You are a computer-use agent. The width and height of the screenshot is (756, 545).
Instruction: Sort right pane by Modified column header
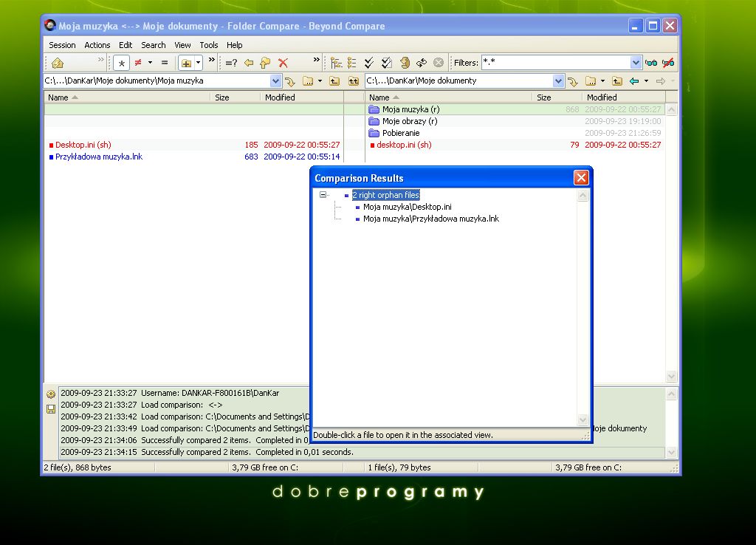tap(623, 97)
